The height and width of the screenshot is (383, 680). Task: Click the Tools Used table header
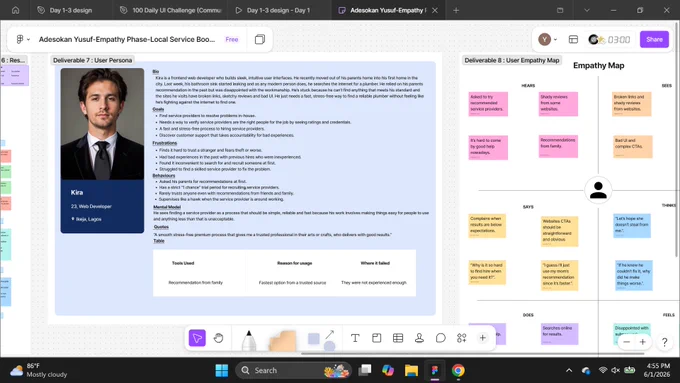point(183,263)
